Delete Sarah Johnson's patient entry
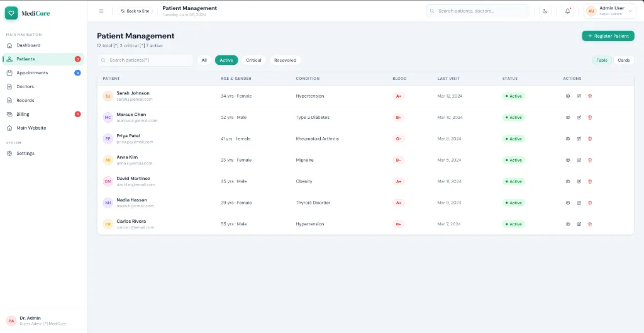The height and width of the screenshot is (333, 644). (590, 96)
